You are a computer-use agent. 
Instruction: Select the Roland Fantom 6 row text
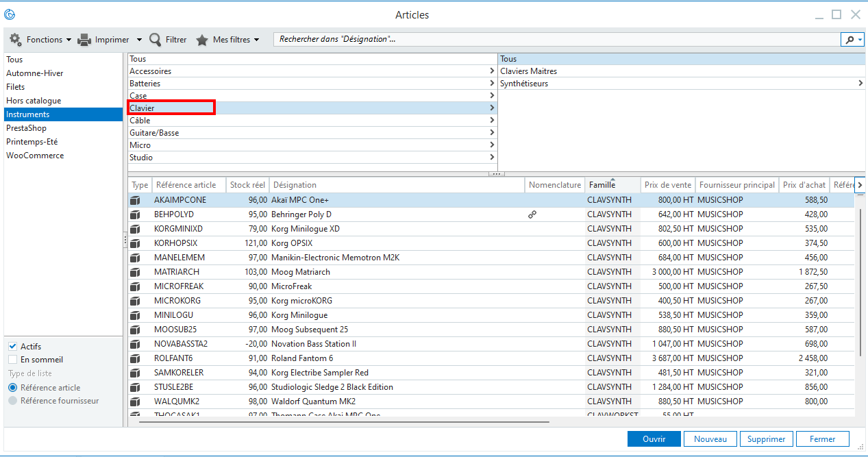(x=302, y=358)
